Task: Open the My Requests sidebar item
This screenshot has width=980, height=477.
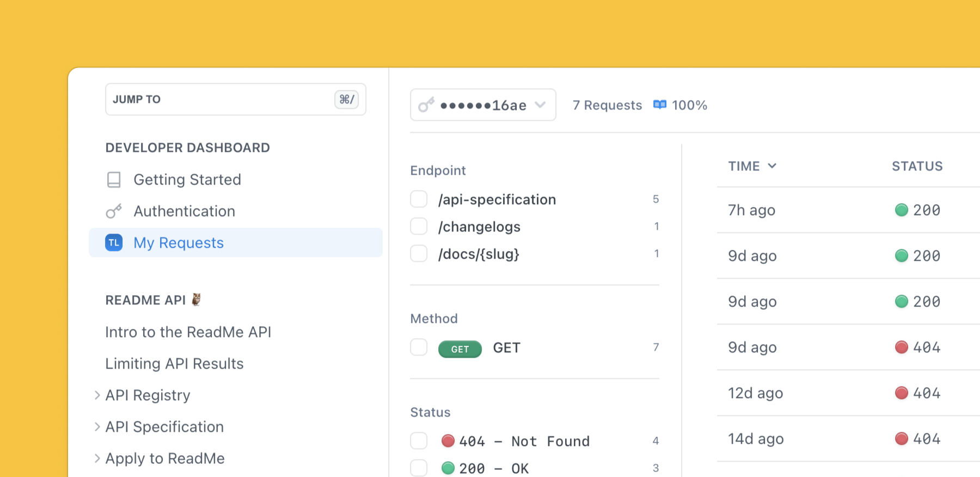Action: point(236,243)
